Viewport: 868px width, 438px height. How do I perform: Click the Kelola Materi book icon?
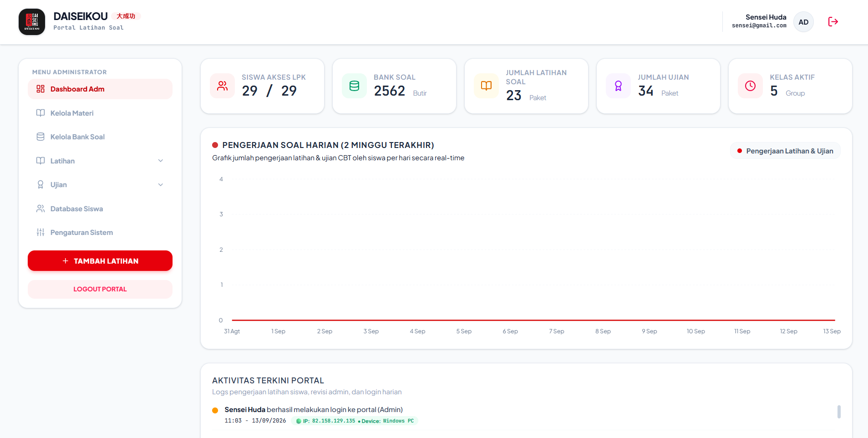pos(41,113)
